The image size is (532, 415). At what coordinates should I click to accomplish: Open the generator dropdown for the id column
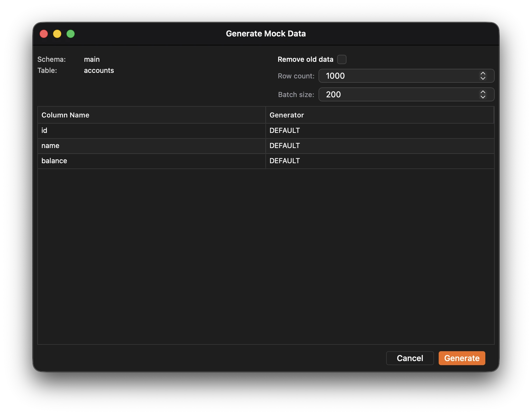(379, 131)
